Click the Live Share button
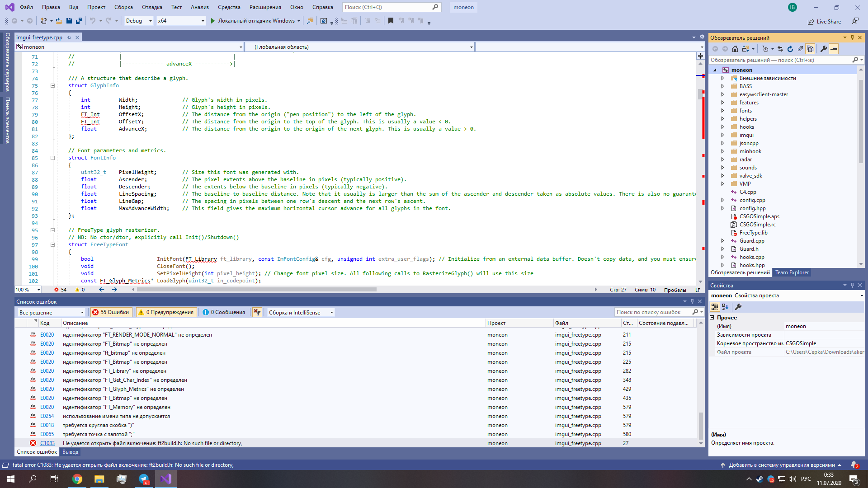Screen dimensions: 868x488 click(825, 22)
